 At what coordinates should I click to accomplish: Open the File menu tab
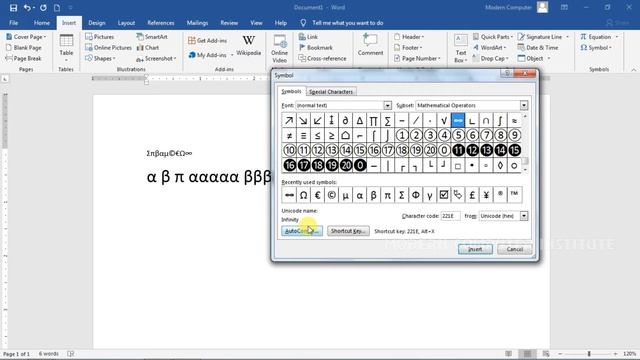coord(13,23)
